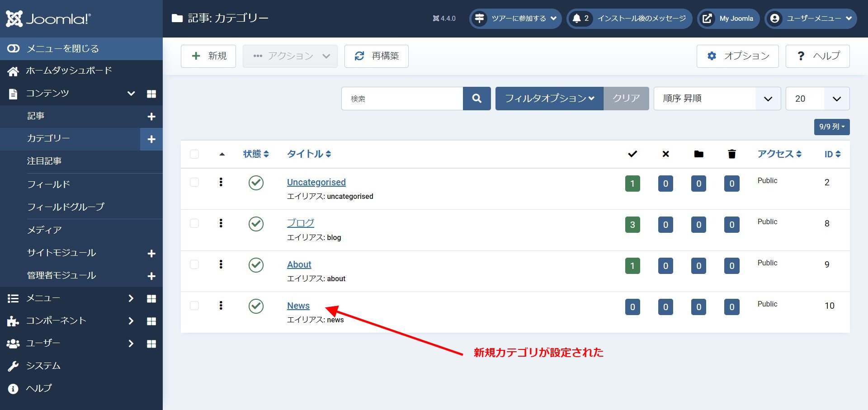Image resolution: width=868 pixels, height=410 pixels.
Task: Open the Content dashboard grid icon
Action: coord(151,94)
